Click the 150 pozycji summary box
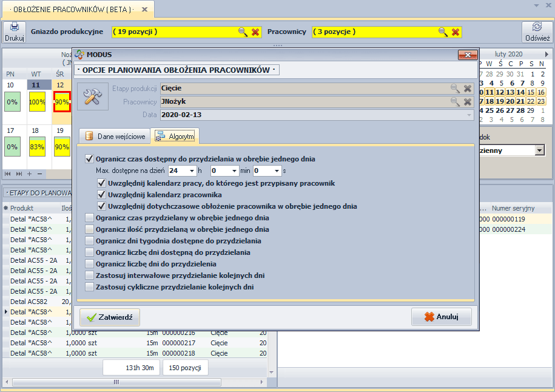Viewport: 555px width, 392px height. 185,368
